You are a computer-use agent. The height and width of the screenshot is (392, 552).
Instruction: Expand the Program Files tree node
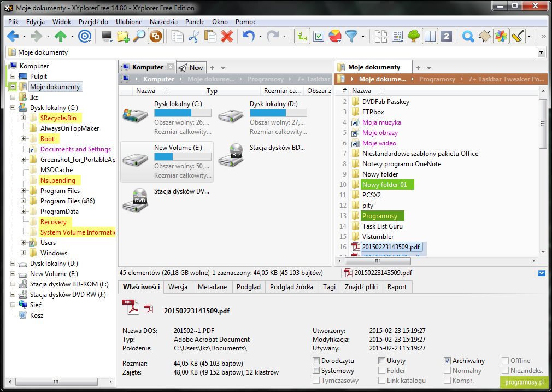click(23, 191)
